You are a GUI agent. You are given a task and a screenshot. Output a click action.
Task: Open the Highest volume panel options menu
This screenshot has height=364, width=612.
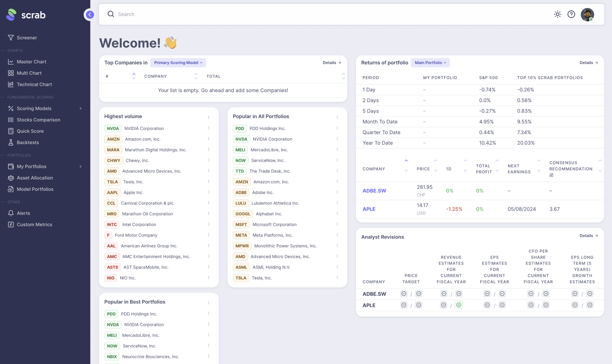(x=209, y=117)
